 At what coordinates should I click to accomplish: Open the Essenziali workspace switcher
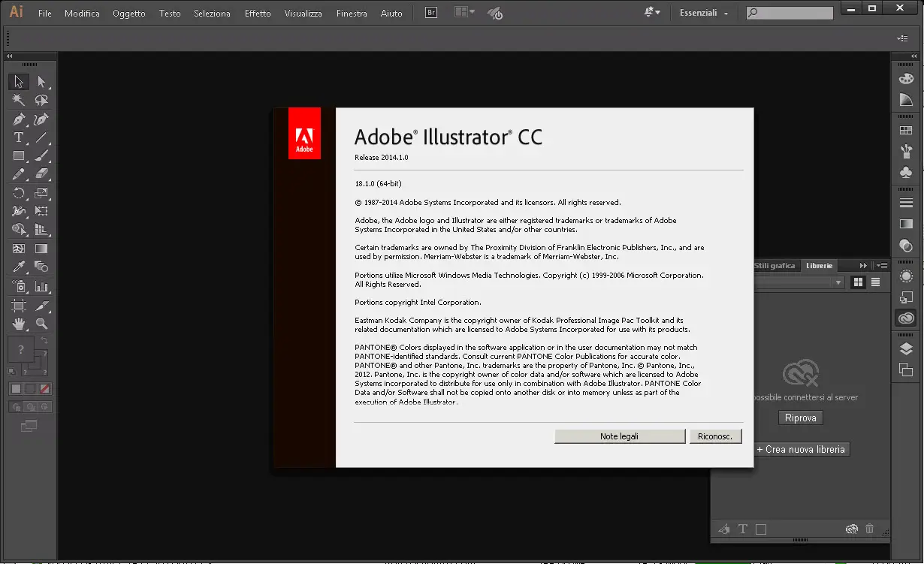(x=704, y=14)
